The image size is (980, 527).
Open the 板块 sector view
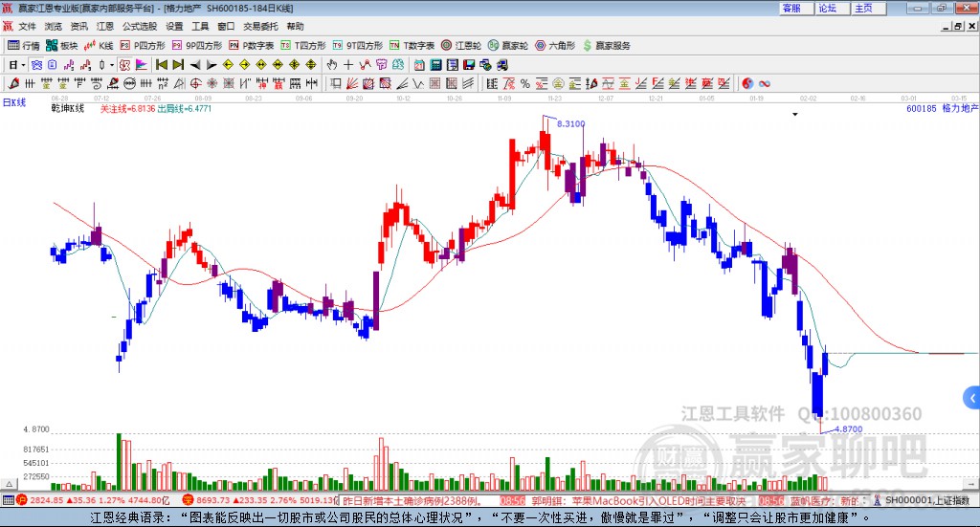point(61,46)
